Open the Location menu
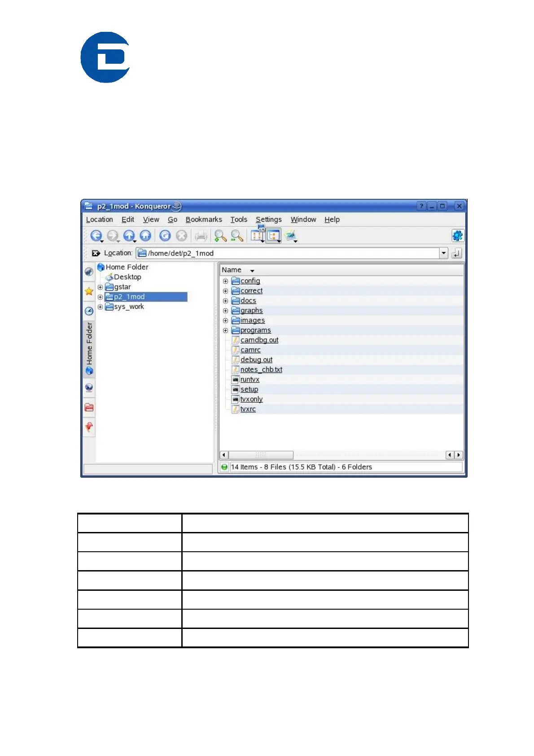 (99, 220)
